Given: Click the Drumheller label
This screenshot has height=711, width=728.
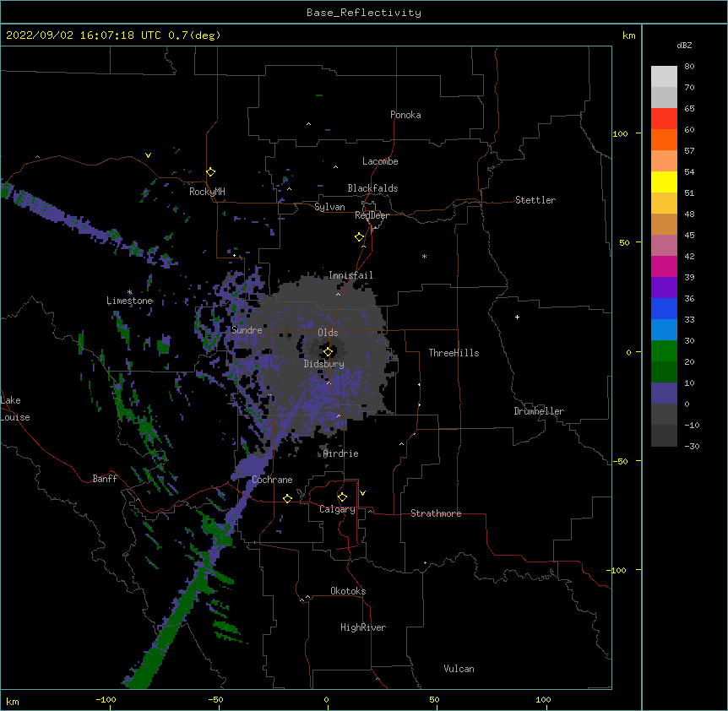Looking at the screenshot, I should [539, 411].
